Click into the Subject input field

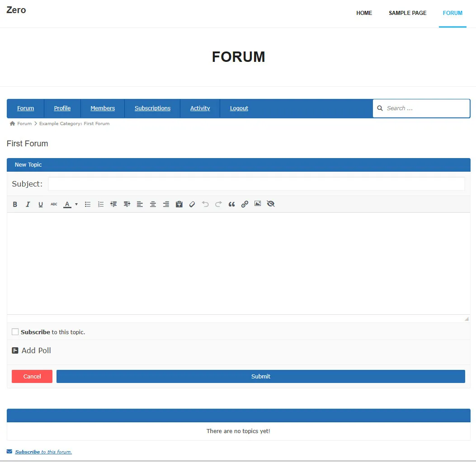[x=256, y=184]
